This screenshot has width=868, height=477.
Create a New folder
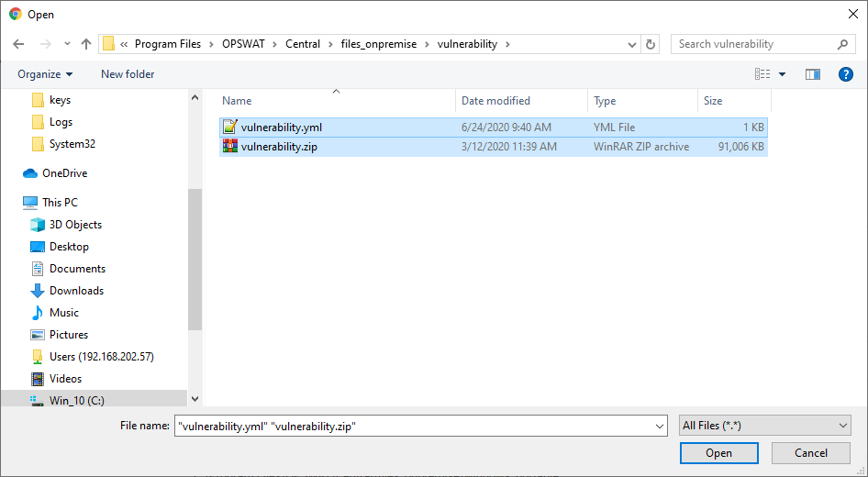click(128, 74)
